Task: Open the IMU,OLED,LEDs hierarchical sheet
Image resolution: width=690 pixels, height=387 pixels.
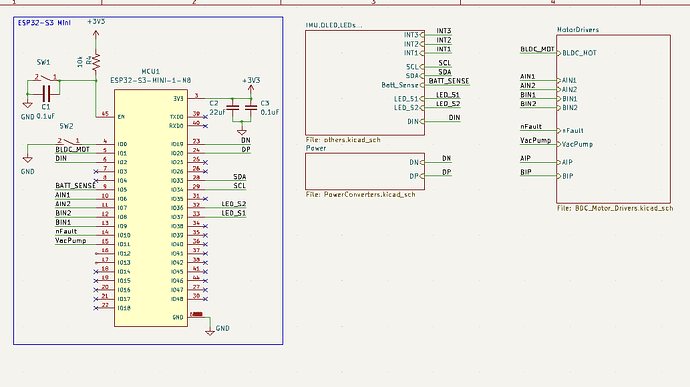Action: 365,83
